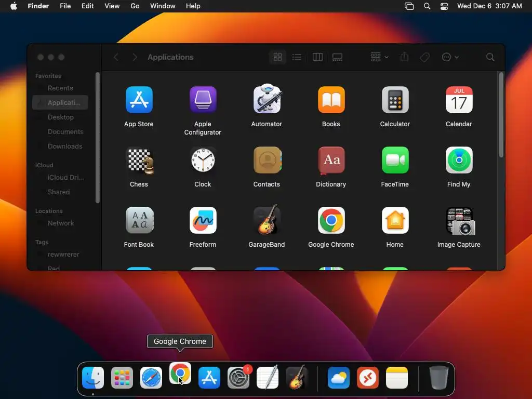Open the Trash in the Dock
The width and height of the screenshot is (532, 399).
438,377
